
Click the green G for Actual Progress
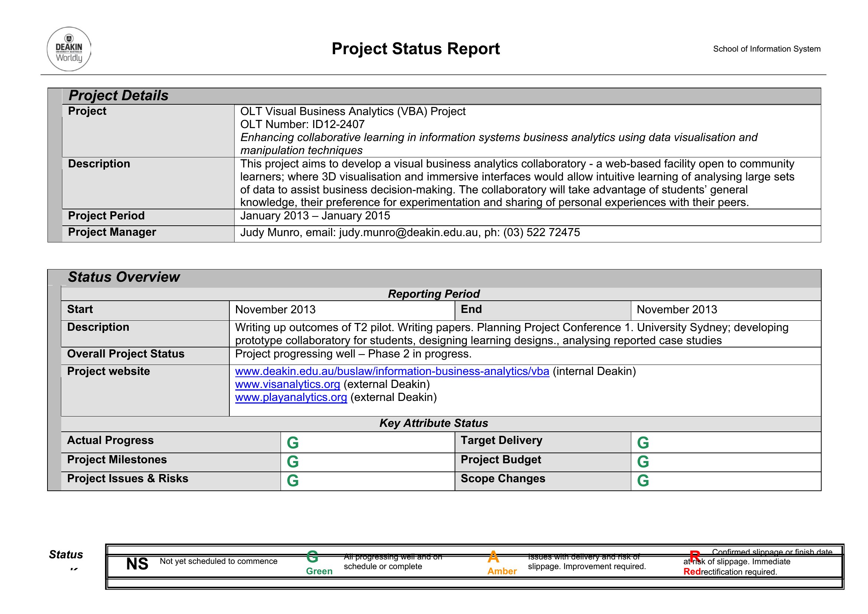point(292,443)
